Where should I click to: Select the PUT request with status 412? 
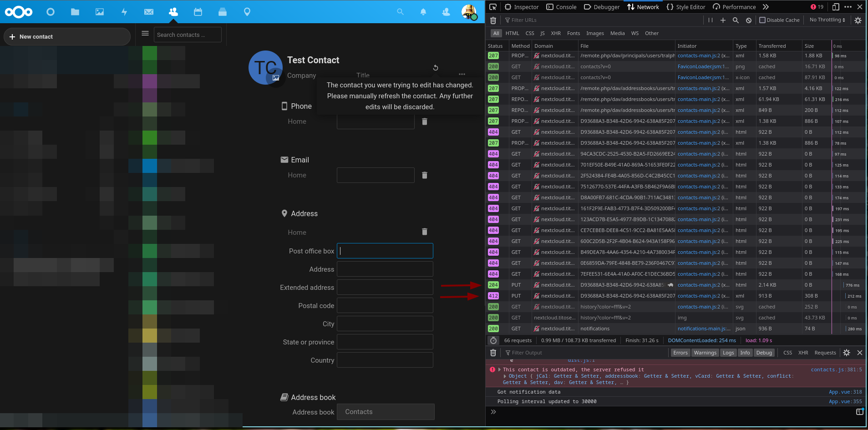675,296
